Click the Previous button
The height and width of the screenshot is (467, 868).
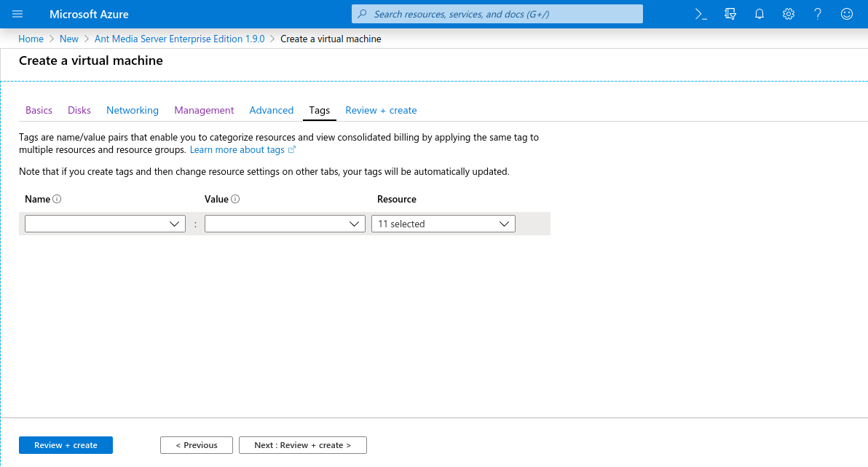pyautogui.click(x=197, y=445)
